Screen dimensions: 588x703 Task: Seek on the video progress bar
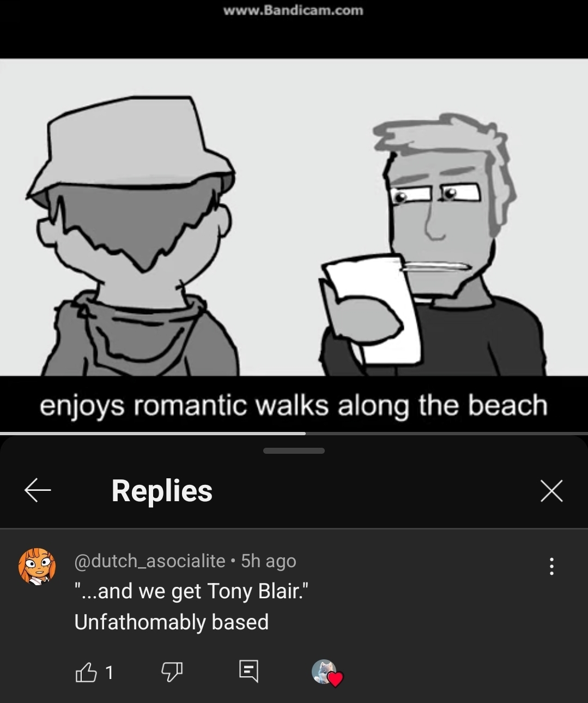294,434
